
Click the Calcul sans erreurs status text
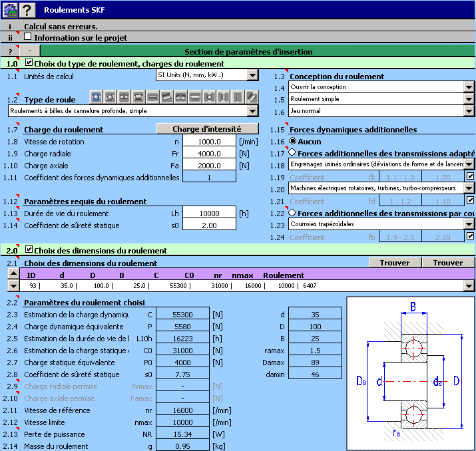tap(61, 27)
